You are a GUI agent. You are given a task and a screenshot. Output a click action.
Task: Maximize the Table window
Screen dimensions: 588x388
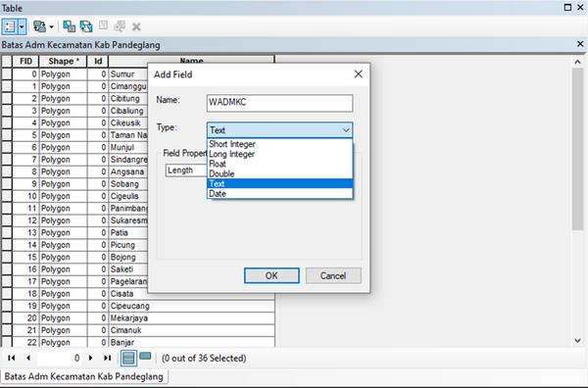(x=567, y=7)
